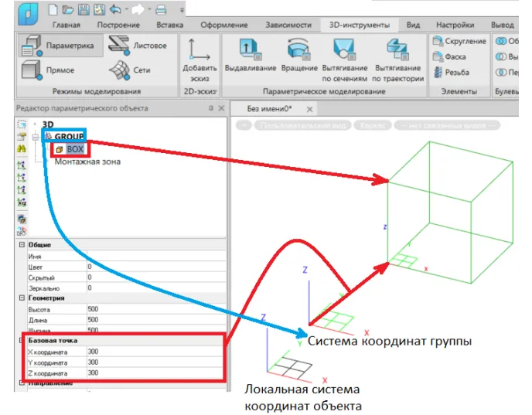The image size is (532, 415).
Task: Edit the Z координата value 300
Action: [155, 373]
